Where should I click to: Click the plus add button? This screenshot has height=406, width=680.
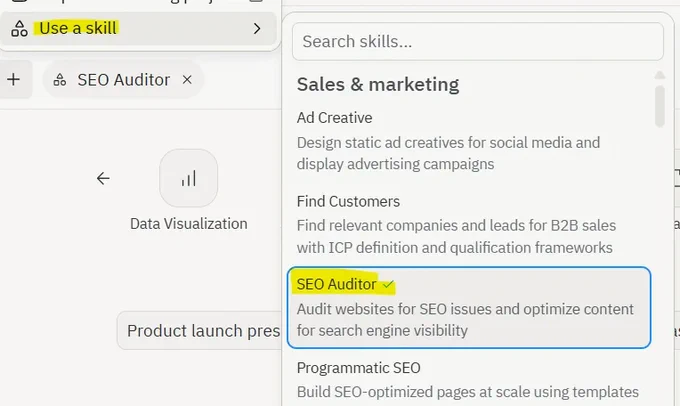[13, 79]
